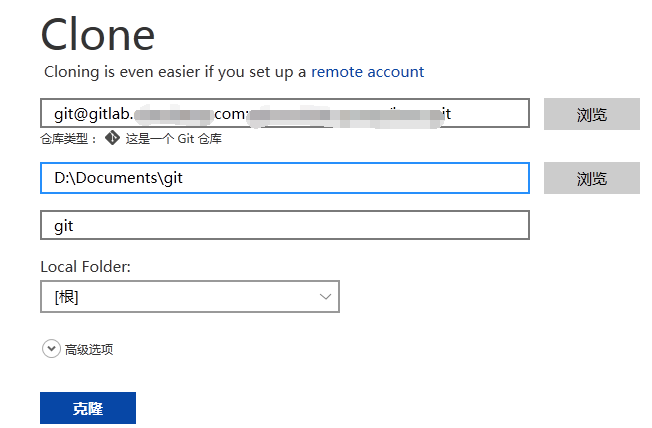
Task: Expand the 高级选项 section label
Action: click(x=89, y=349)
